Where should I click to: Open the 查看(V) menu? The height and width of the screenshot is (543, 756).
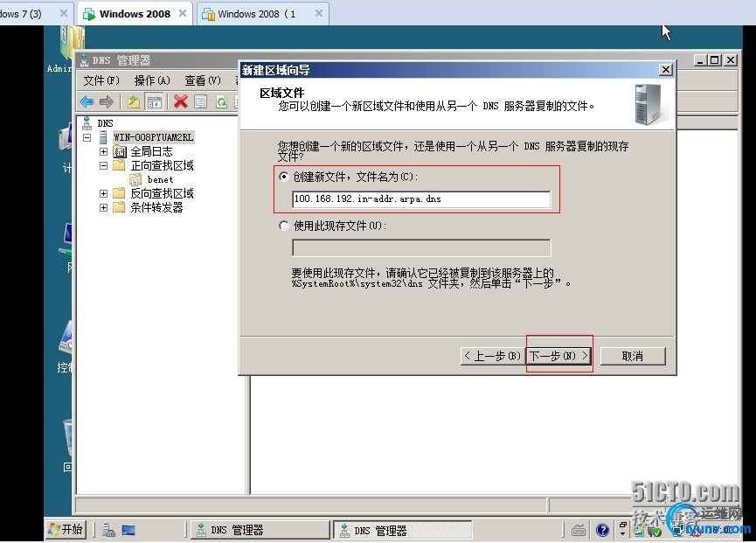203,80
